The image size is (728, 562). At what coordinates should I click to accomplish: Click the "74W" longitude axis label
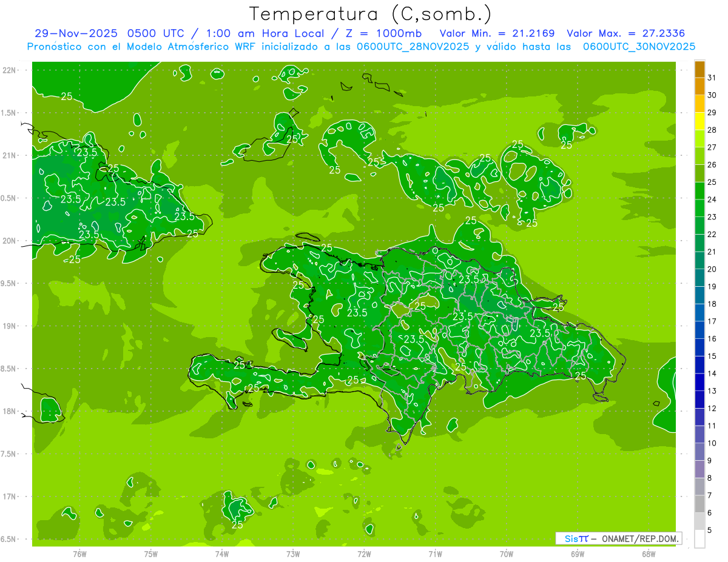pos(222,554)
